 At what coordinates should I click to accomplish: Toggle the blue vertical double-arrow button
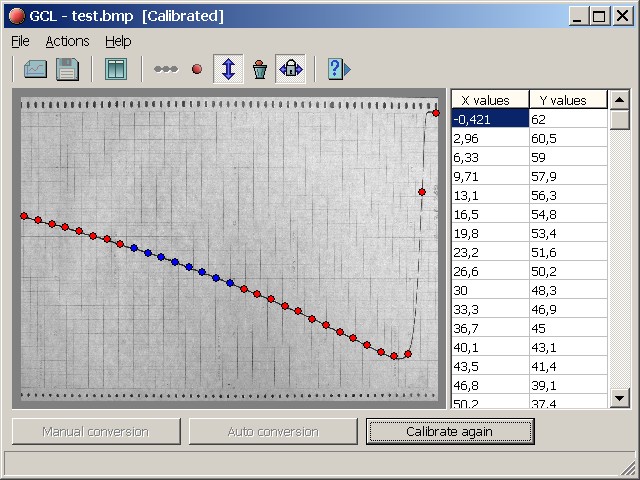(x=228, y=69)
